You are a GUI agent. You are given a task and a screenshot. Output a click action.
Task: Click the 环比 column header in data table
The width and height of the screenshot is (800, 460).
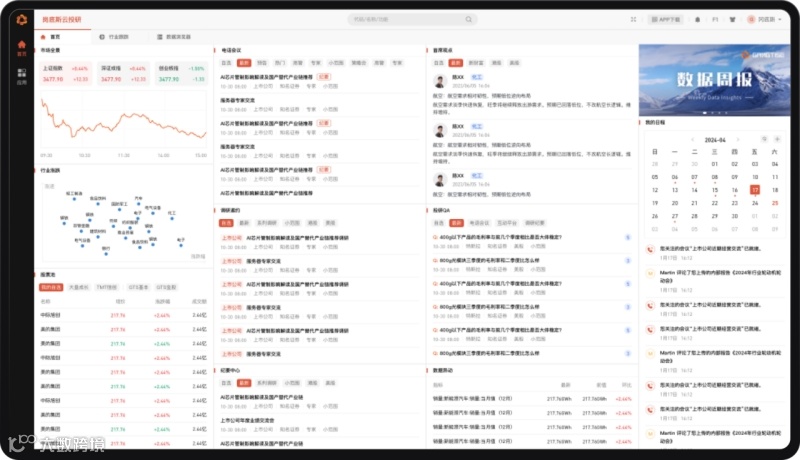(x=627, y=385)
